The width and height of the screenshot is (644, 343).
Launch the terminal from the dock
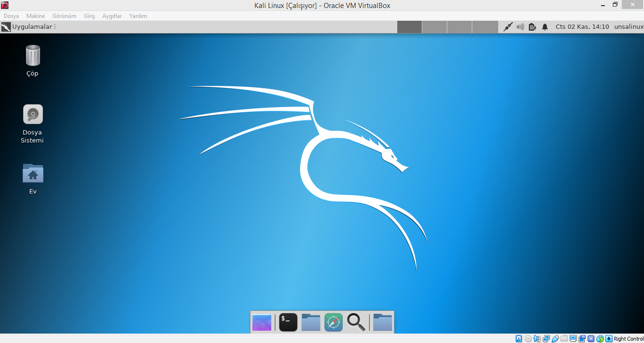[288, 322]
